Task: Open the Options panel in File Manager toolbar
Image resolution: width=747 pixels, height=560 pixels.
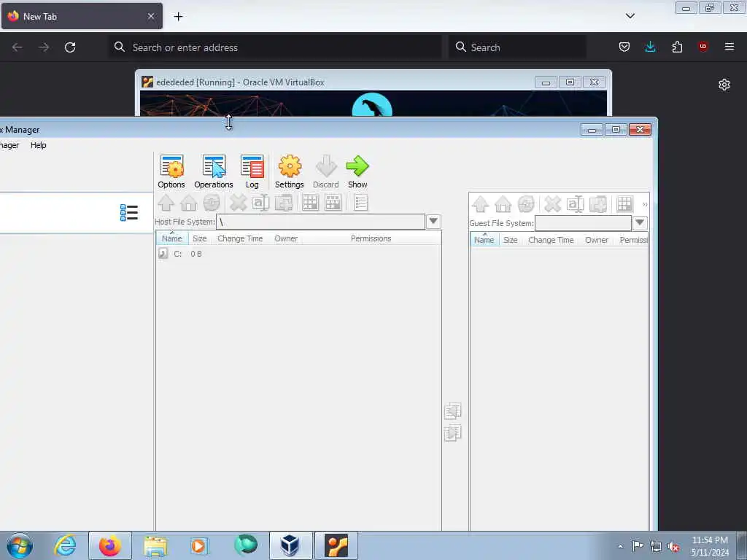Action: tap(171, 171)
